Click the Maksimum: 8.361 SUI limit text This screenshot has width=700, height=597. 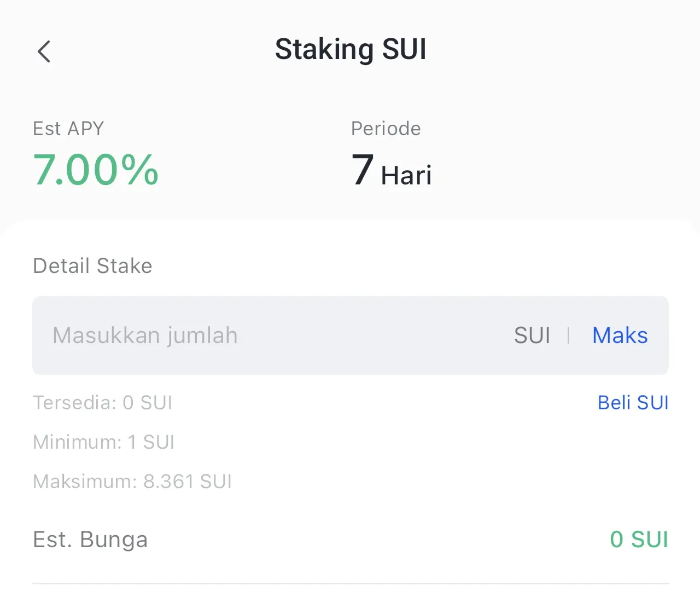pyautogui.click(x=132, y=482)
